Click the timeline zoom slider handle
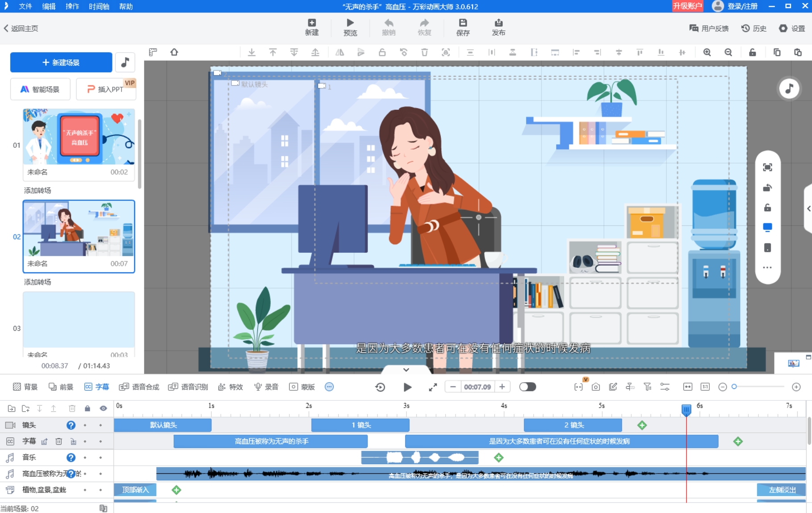Viewport: 812px width, 513px height. click(x=734, y=387)
